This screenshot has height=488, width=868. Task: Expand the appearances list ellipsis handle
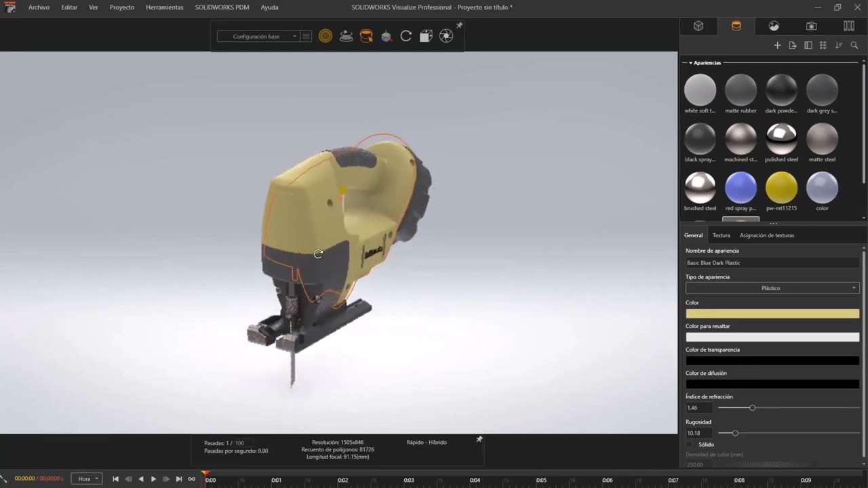(773, 223)
